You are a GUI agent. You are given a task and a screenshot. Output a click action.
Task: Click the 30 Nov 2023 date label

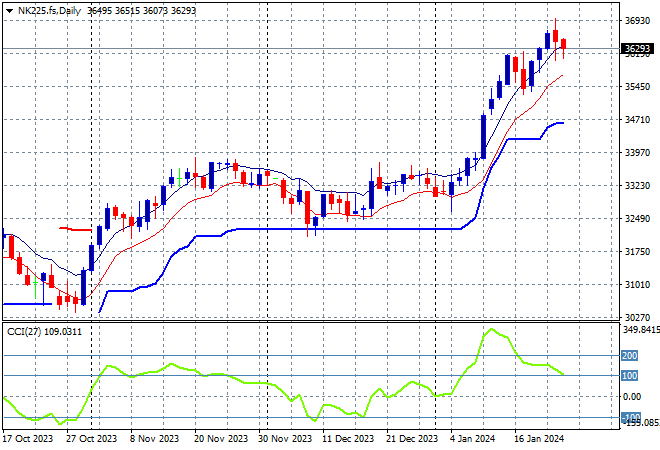(285, 439)
